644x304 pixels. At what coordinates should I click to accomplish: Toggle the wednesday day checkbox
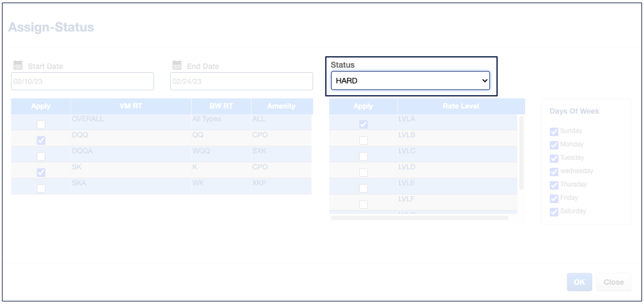[554, 171]
